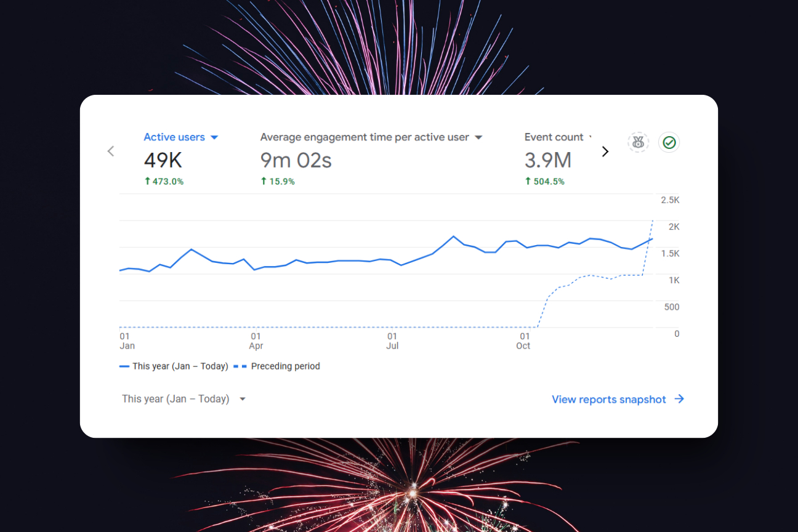Open the date range selector below the legend
The image size is (798, 532).
pos(183,399)
